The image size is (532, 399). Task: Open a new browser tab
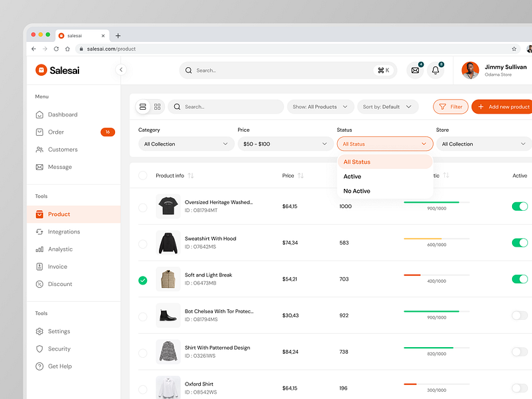118,36
